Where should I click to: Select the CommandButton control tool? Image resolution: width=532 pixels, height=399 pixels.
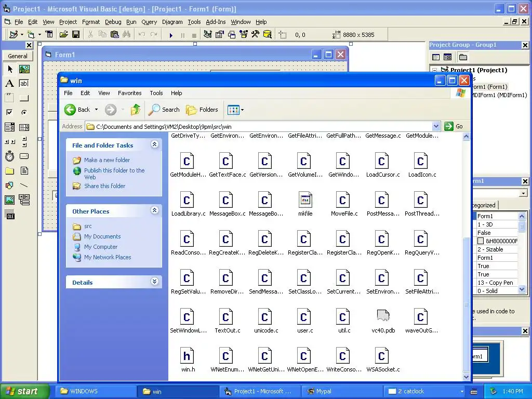tap(24, 98)
